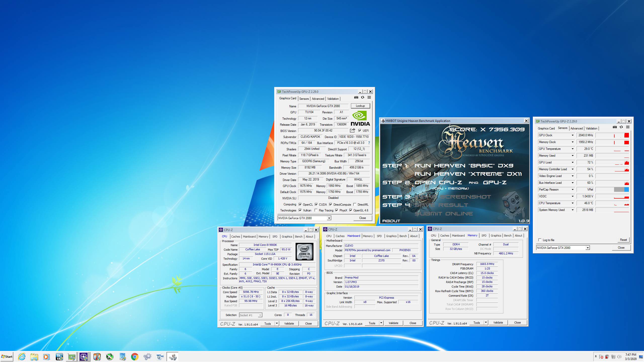Click RUN HEAVEN "XTREME" DX11 link
Viewport: 644px width, 362px height.
468,174
